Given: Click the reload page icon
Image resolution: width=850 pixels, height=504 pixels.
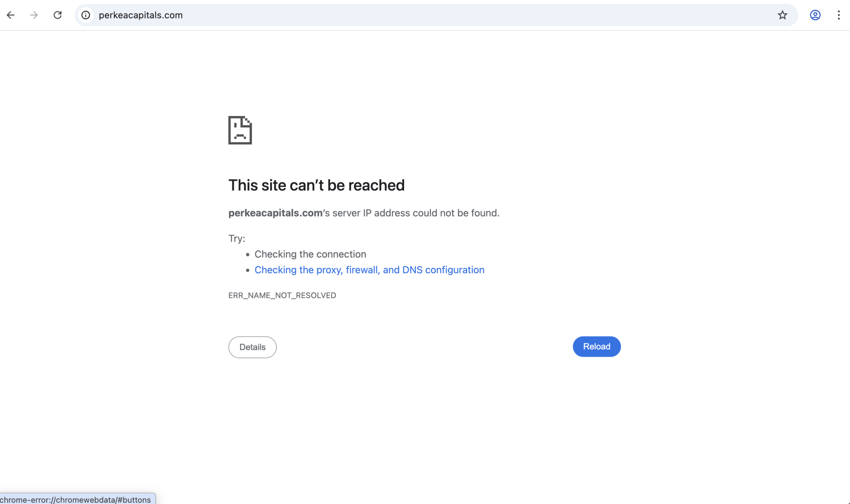Looking at the screenshot, I should coord(57,15).
